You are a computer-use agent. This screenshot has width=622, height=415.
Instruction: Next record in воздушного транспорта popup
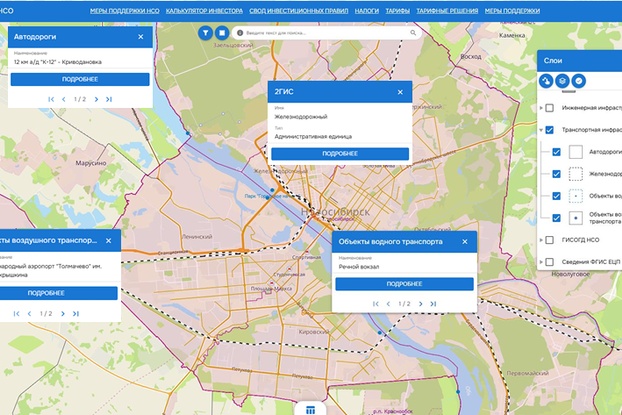[63, 314]
